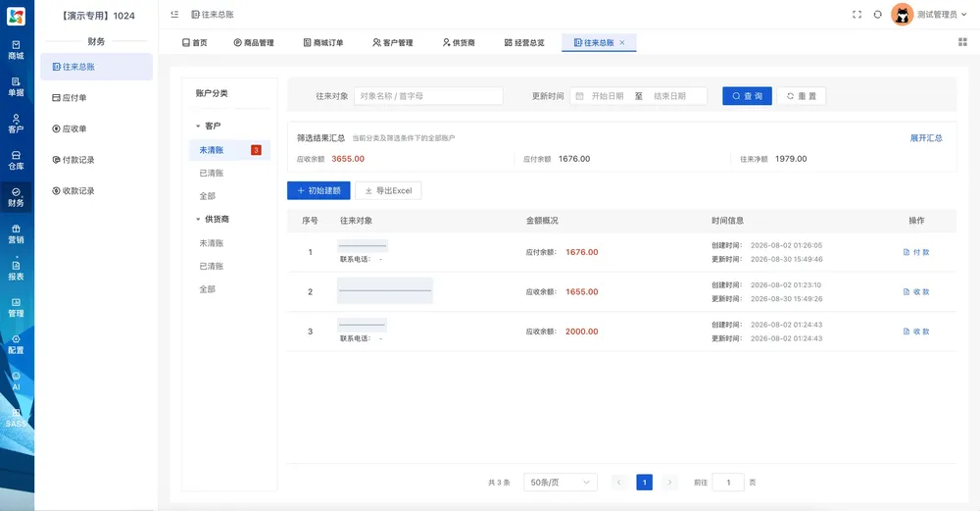
Task: Click 付款 in row 1
Action: click(916, 252)
